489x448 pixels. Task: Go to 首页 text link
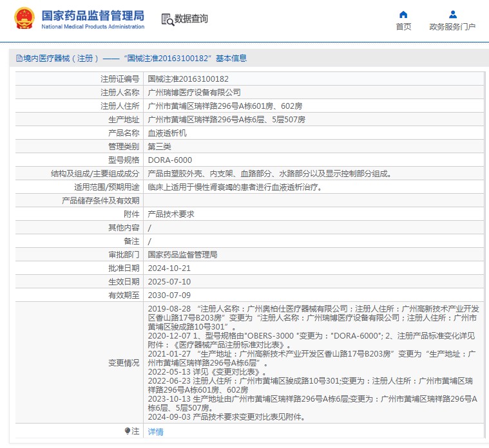pyautogui.click(x=403, y=27)
